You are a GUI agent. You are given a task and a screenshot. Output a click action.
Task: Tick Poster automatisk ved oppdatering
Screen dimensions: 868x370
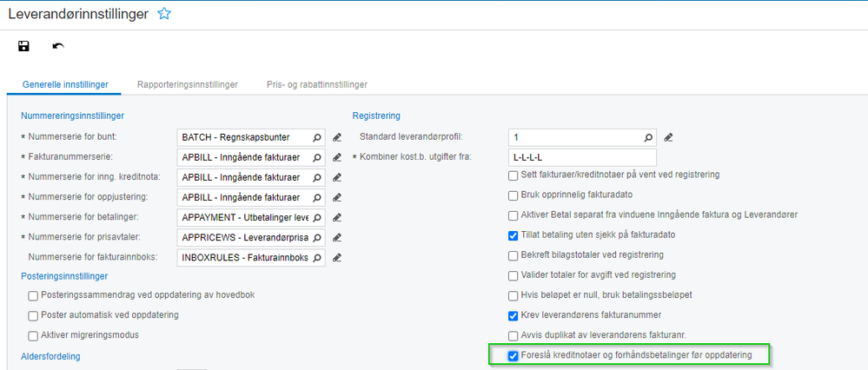(33, 316)
